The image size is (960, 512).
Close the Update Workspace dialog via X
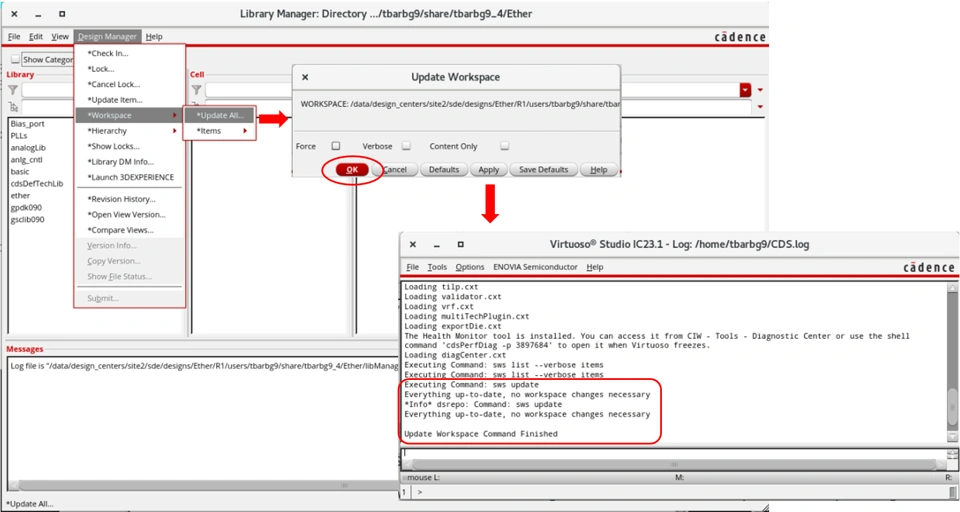[305, 77]
